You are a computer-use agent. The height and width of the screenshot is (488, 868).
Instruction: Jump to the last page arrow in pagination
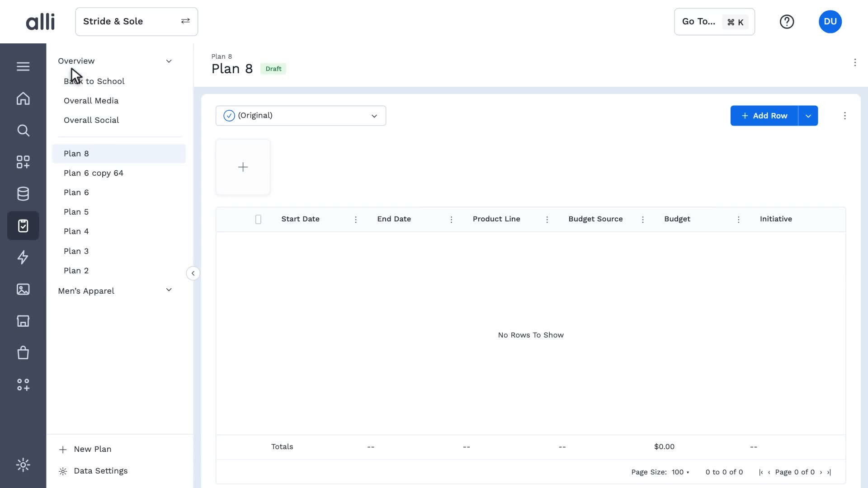(829, 472)
